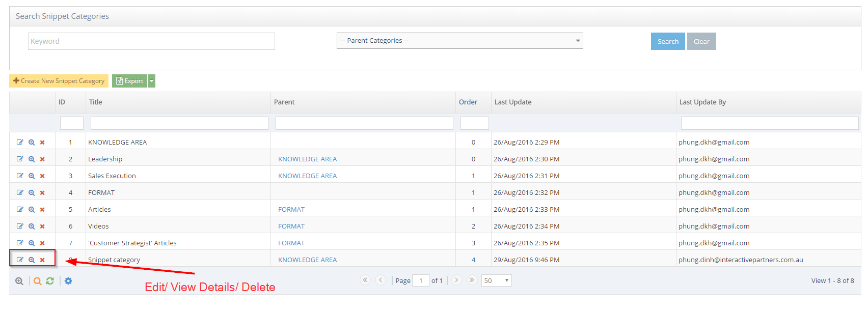868x312 pixels.
Task: Click the green refresh grid icon
Action: tap(50, 281)
